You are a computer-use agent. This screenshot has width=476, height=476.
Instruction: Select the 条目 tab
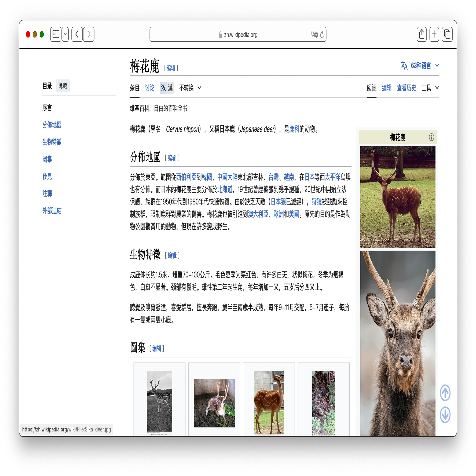click(x=135, y=88)
